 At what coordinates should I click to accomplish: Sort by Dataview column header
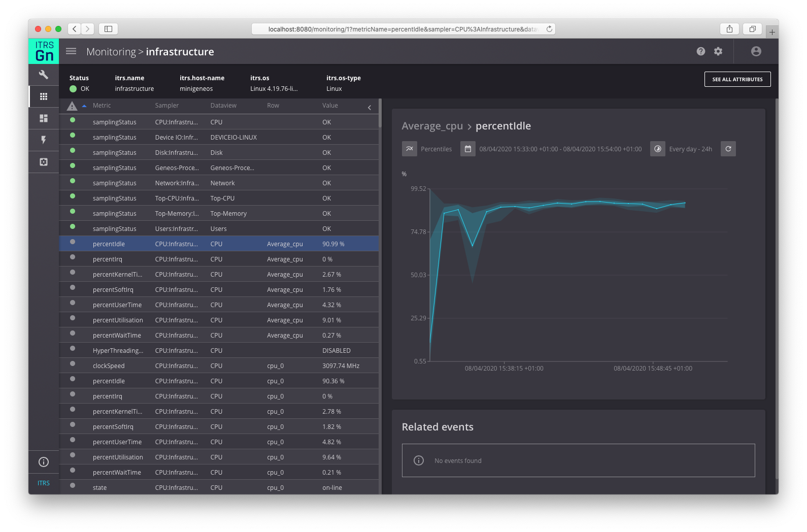point(223,106)
